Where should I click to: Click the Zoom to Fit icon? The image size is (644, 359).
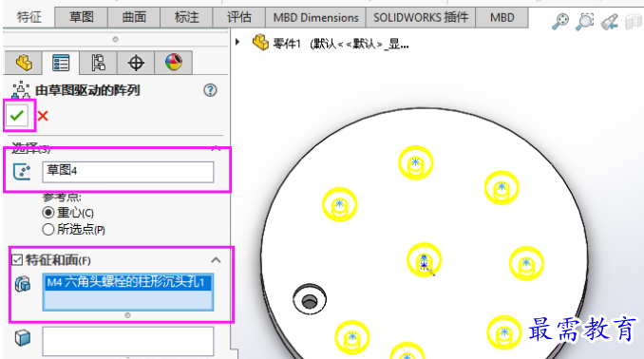click(560, 21)
